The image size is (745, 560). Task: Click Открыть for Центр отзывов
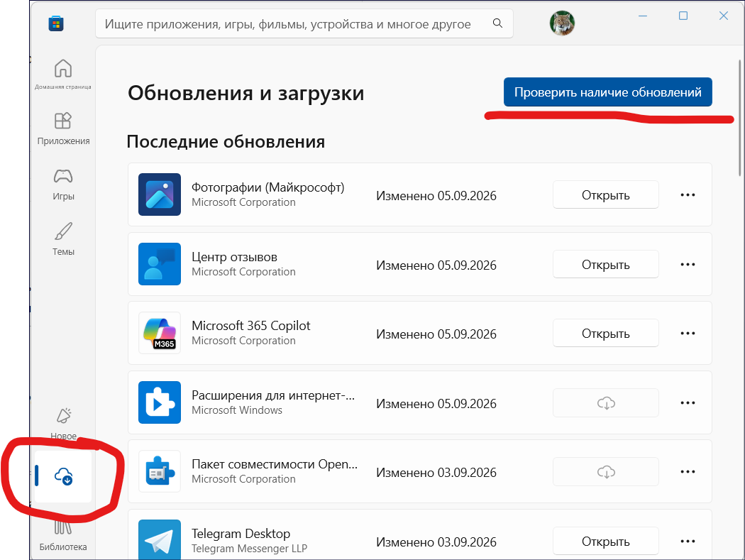pos(606,264)
